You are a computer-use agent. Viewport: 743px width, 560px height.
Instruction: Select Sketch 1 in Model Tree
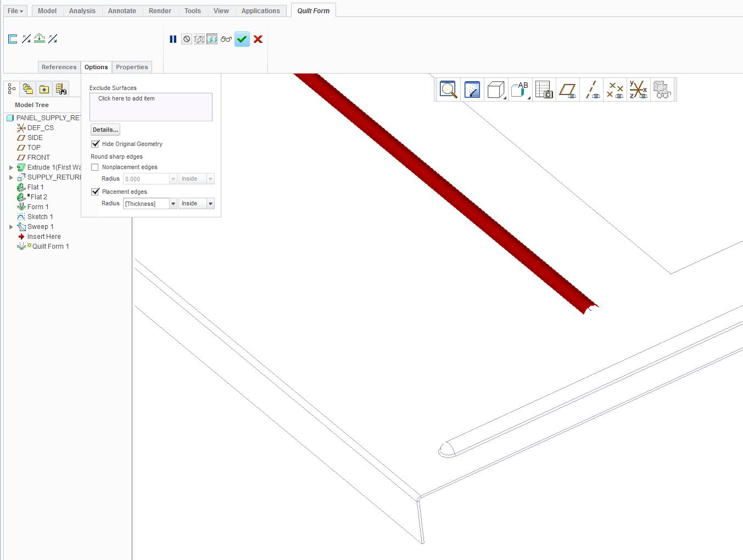(35, 217)
